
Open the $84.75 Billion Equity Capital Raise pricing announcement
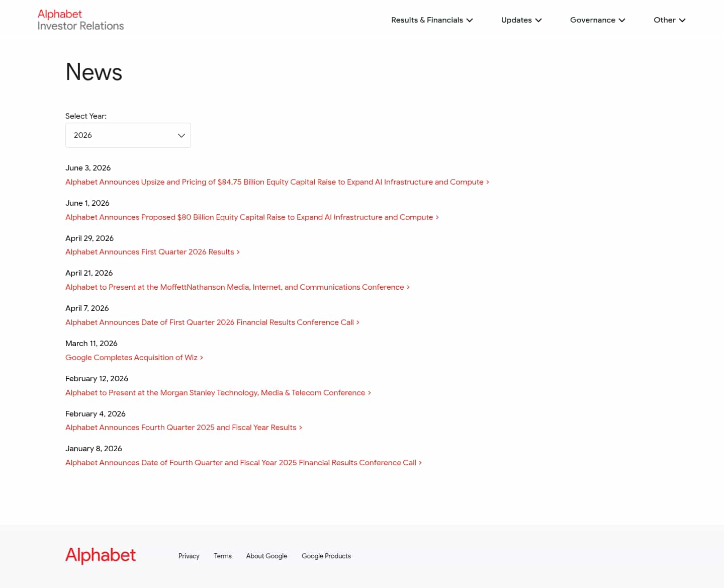[x=277, y=182]
